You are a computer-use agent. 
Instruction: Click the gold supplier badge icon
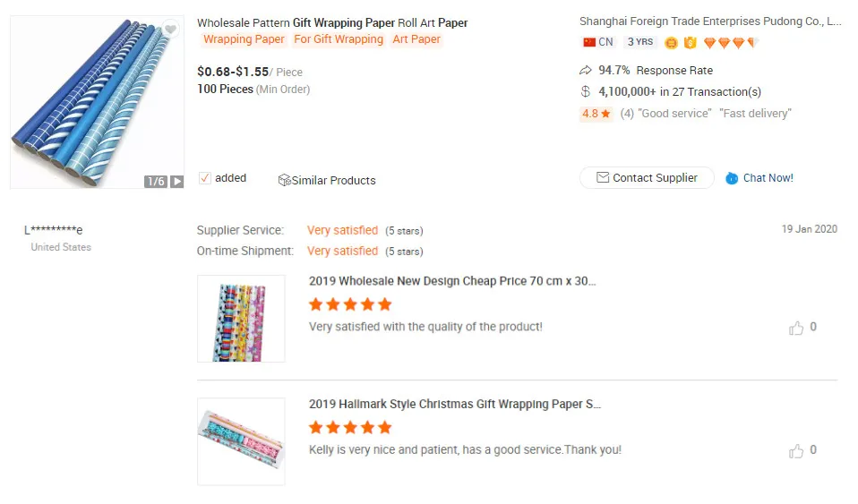672,42
